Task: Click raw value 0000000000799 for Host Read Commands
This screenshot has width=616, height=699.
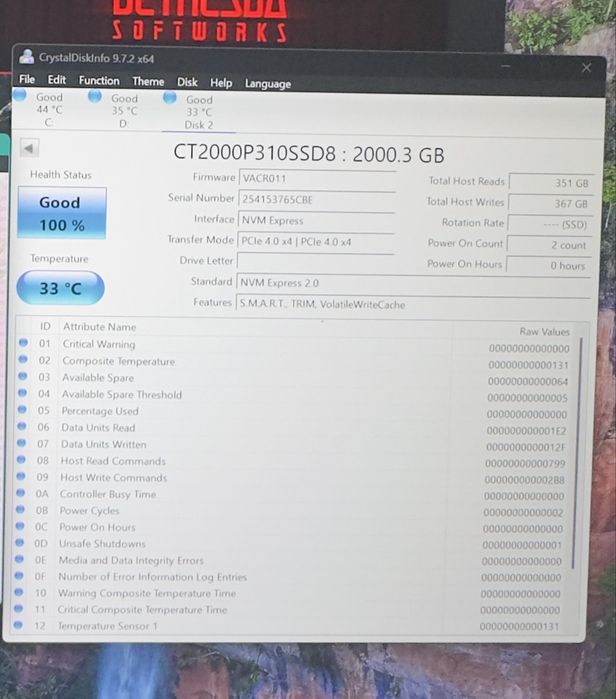Action: coord(525,464)
